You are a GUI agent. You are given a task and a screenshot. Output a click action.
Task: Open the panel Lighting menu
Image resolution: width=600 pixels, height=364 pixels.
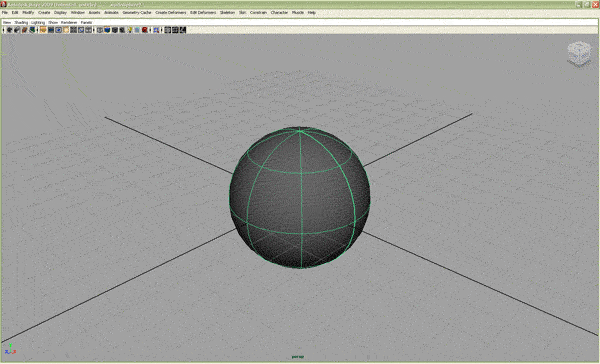[38, 23]
